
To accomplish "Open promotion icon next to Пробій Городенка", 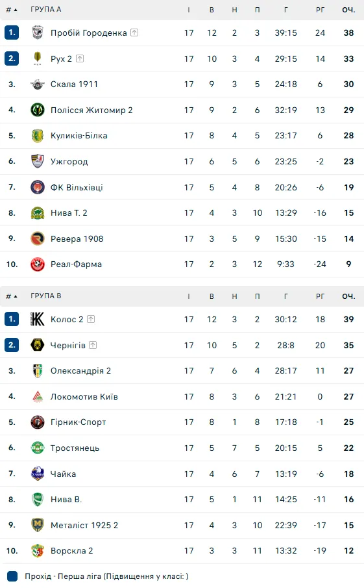I will pos(134,32).
